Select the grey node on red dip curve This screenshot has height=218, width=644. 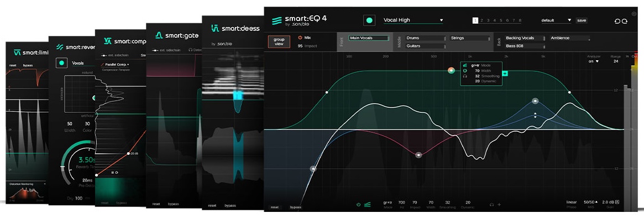click(418, 155)
